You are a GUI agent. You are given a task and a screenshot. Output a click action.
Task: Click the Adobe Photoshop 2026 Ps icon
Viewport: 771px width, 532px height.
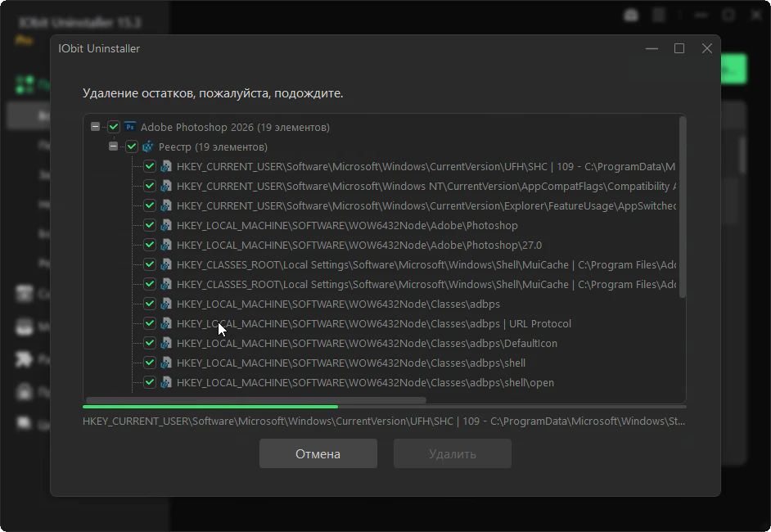[130, 127]
